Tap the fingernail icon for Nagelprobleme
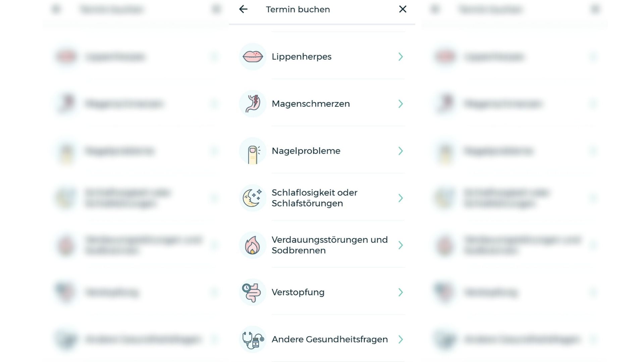The image size is (644, 362). coord(253,151)
